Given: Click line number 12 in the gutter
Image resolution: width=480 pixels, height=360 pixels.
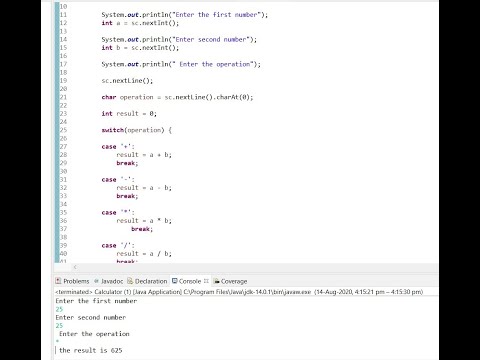Looking at the screenshot, I should pyautogui.click(x=63, y=23).
